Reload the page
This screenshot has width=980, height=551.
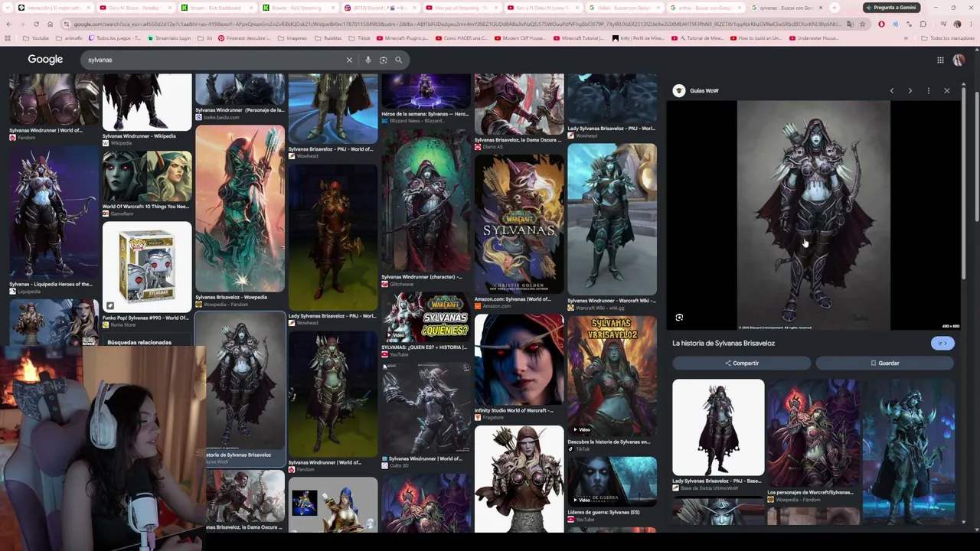35,24
